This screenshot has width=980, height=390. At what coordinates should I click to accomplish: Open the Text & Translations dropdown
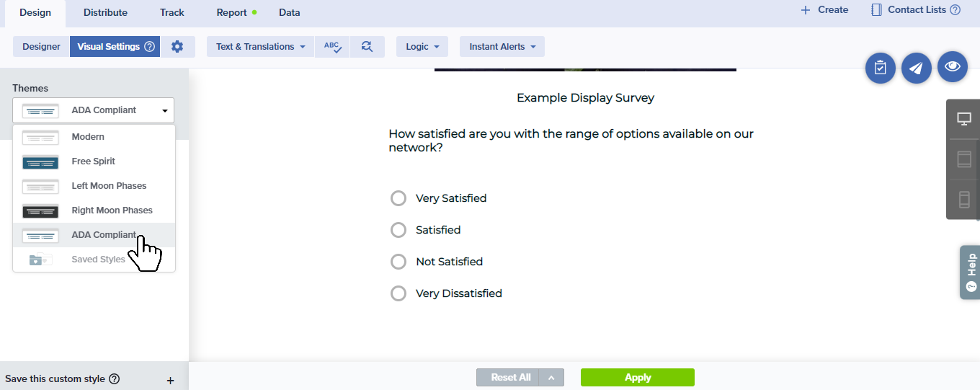[260, 47]
